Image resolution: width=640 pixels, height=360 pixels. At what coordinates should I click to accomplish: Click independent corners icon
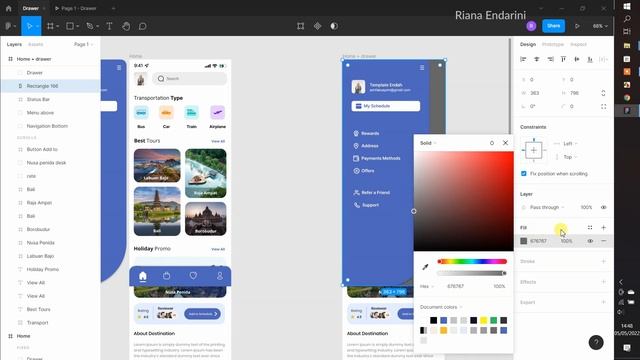click(603, 107)
